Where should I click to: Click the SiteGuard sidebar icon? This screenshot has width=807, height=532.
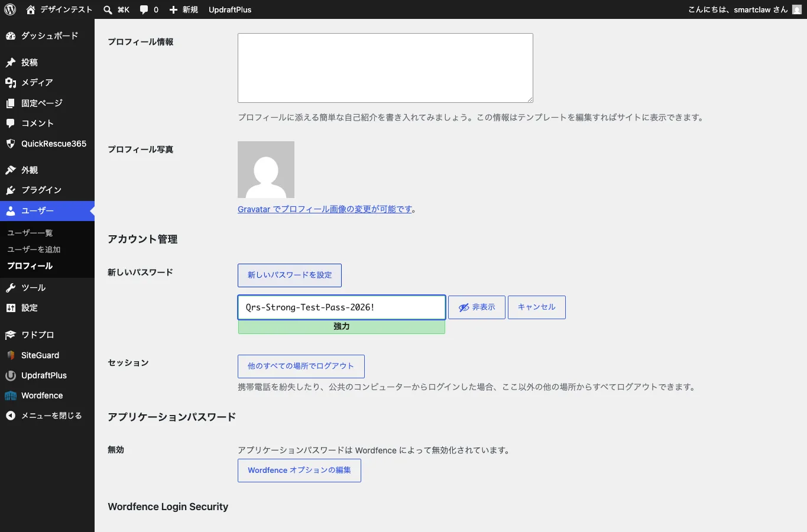(x=11, y=355)
